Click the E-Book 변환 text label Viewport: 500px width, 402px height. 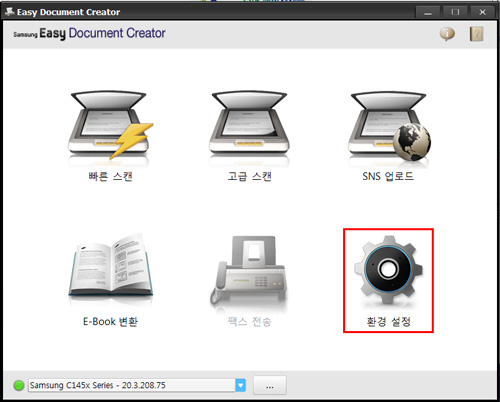[110, 321]
